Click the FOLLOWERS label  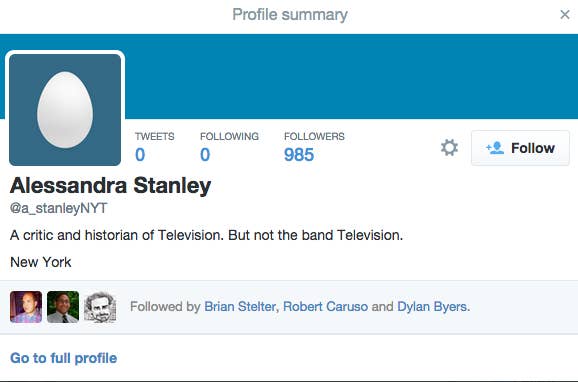click(314, 136)
